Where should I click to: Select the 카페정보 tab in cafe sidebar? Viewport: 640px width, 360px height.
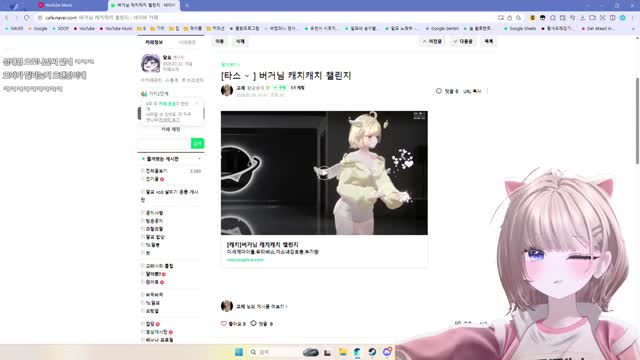(x=154, y=42)
